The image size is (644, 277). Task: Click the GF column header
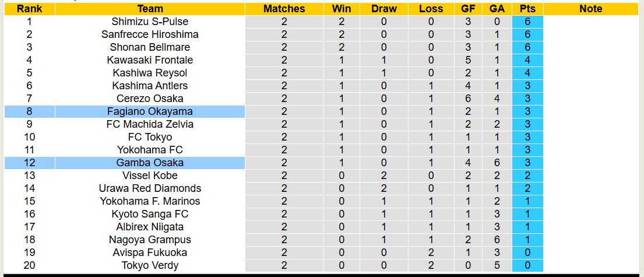(468, 9)
